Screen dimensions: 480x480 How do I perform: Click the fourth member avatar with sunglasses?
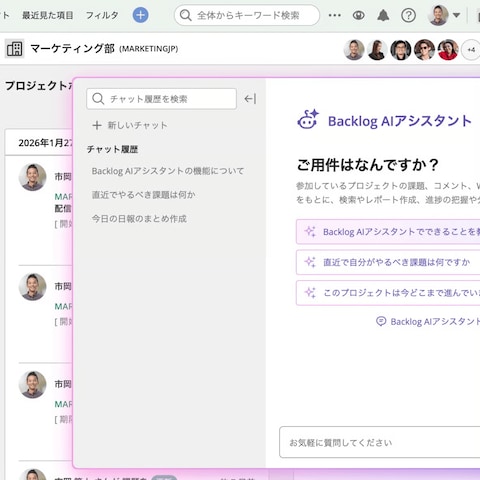(x=424, y=50)
